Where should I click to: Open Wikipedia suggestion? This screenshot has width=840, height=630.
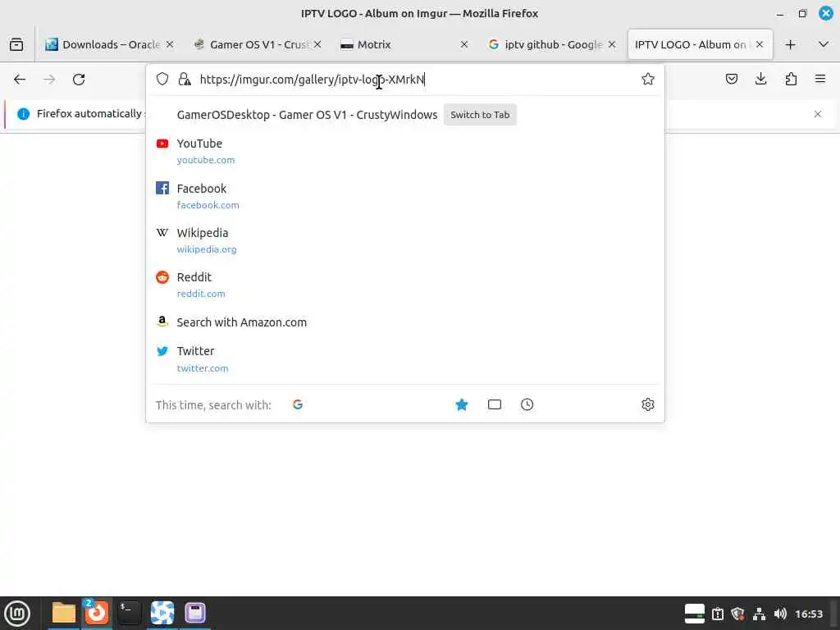point(405,240)
